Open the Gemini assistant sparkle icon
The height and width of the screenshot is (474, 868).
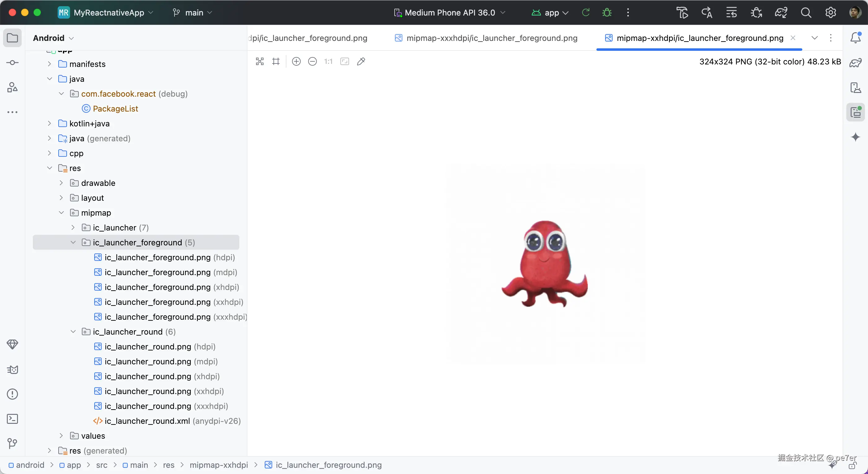(x=856, y=137)
